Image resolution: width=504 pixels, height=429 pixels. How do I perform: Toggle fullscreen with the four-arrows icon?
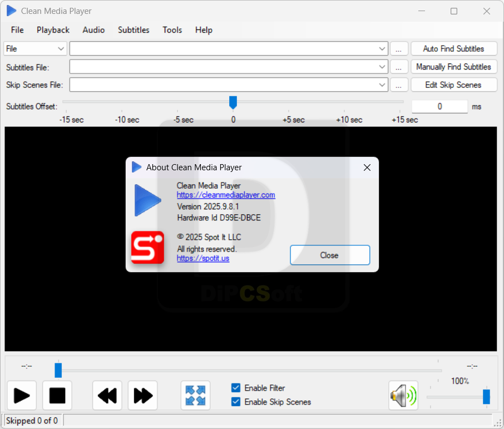(195, 395)
